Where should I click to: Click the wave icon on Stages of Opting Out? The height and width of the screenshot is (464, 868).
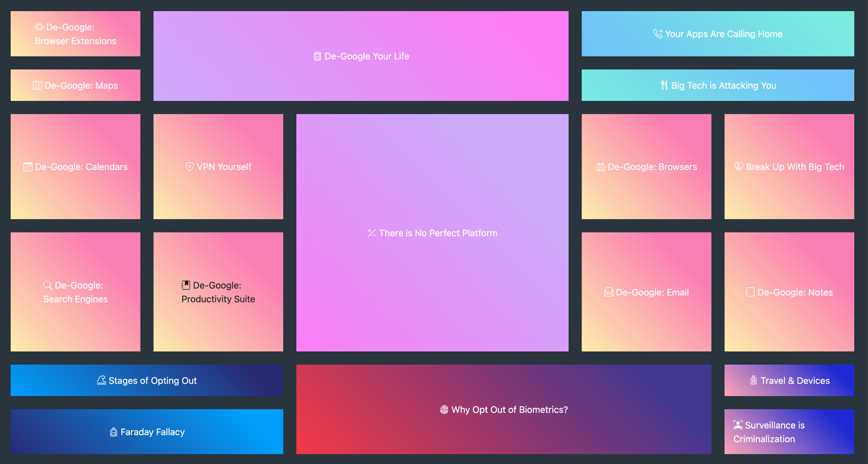click(101, 380)
